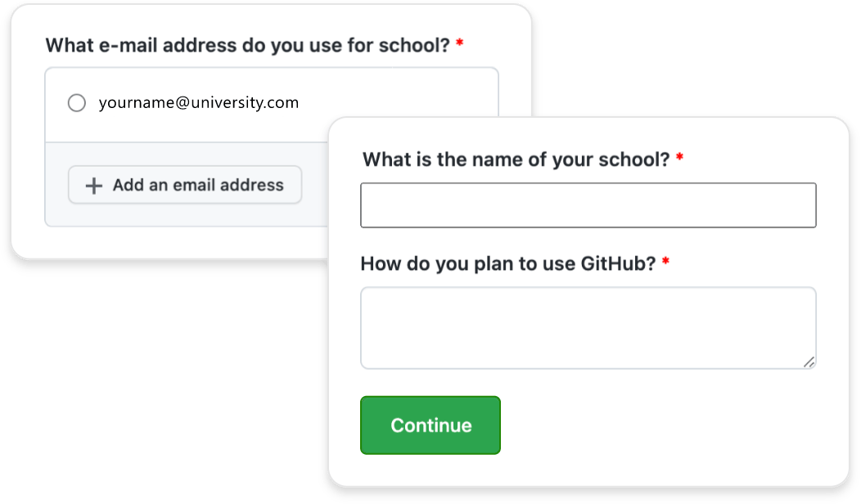Click the 'What e-mail address do you use for school?' label

pyautogui.click(x=247, y=45)
